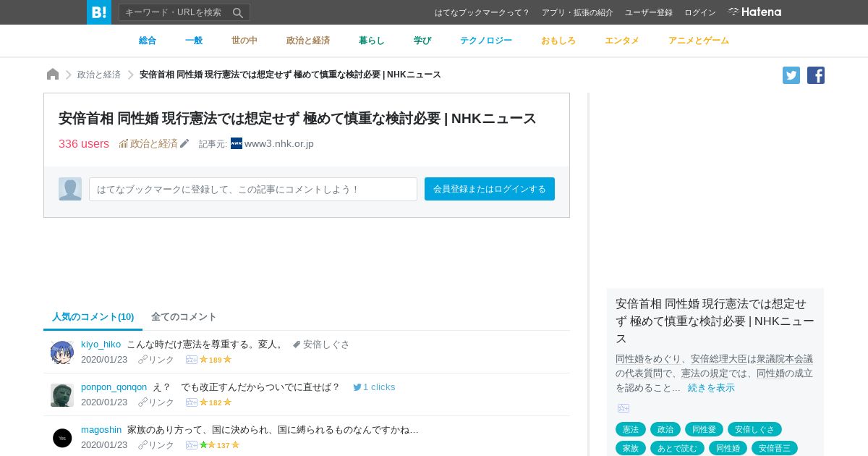Image resolution: width=868 pixels, height=456 pixels.
Task: Open permalink リンク for magoshin's comment
Action: pyautogui.click(x=156, y=445)
